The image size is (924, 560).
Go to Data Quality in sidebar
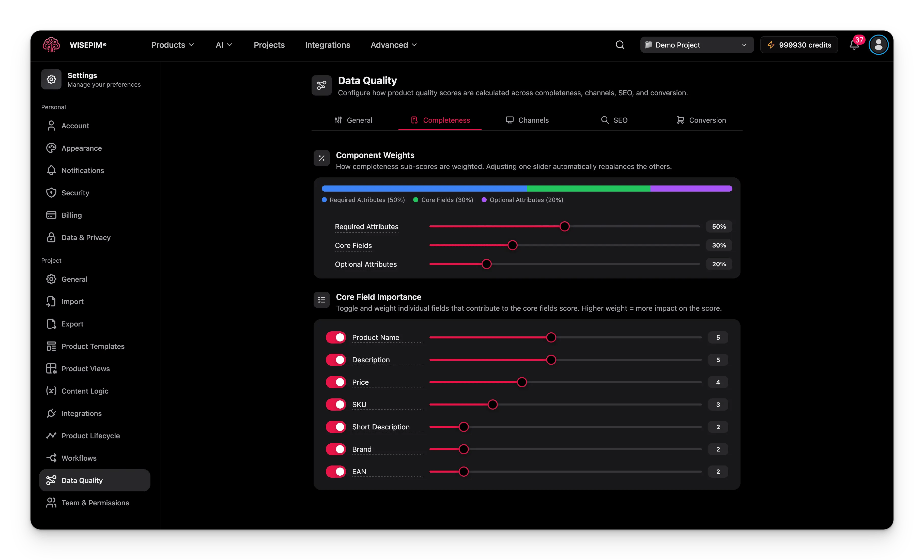click(95, 480)
